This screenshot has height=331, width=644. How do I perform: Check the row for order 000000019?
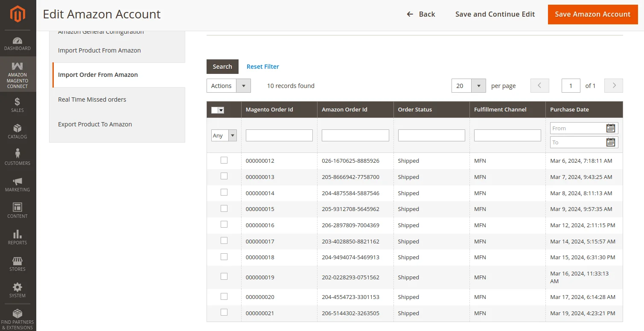click(224, 276)
